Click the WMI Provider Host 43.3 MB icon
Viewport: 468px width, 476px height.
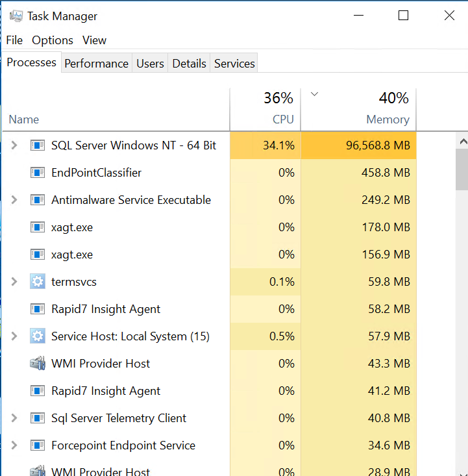click(38, 364)
